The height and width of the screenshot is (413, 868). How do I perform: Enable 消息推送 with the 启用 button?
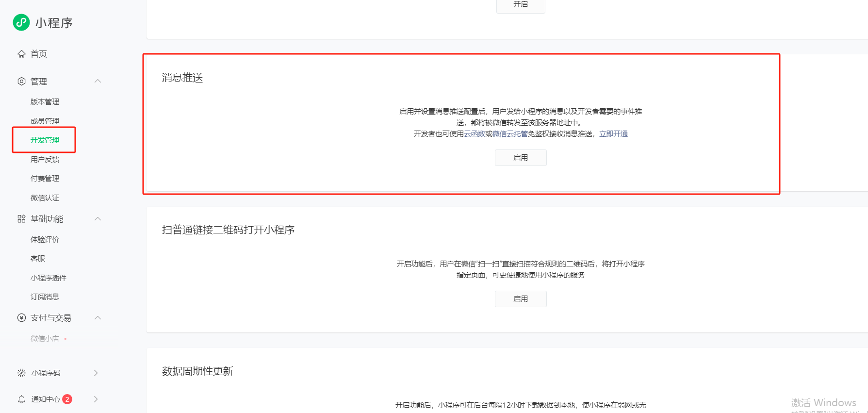pos(521,158)
